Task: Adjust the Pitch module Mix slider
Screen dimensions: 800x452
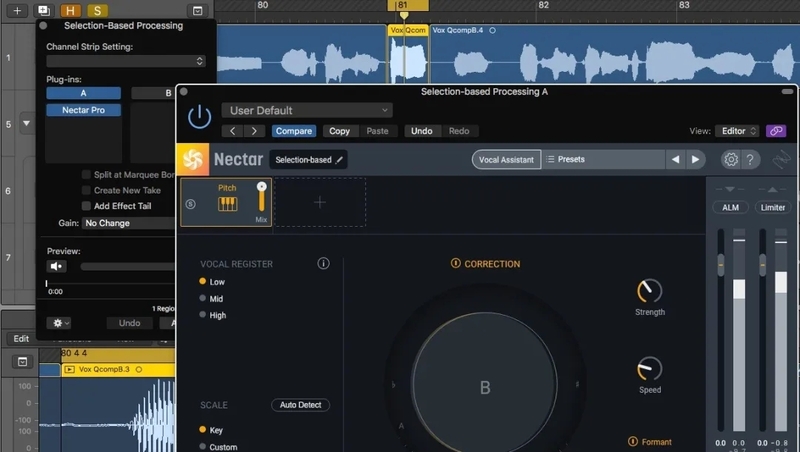Action: pyautogui.click(x=261, y=197)
